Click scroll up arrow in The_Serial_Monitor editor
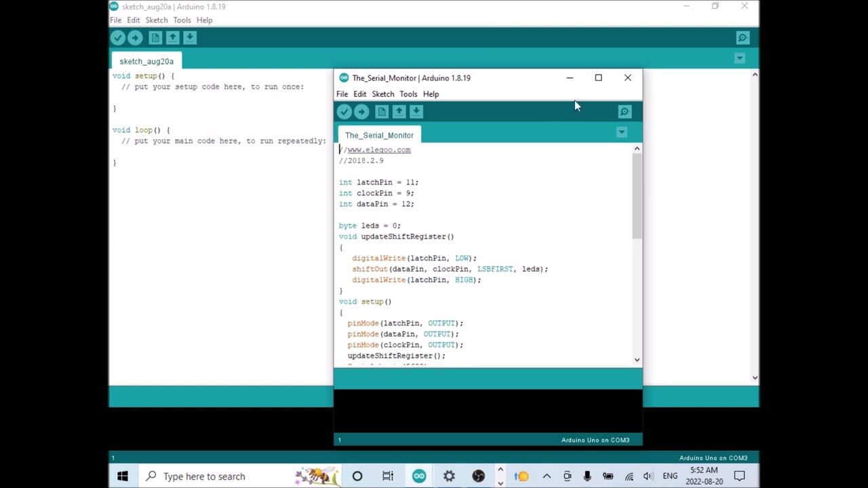The height and width of the screenshot is (488, 868). (637, 148)
